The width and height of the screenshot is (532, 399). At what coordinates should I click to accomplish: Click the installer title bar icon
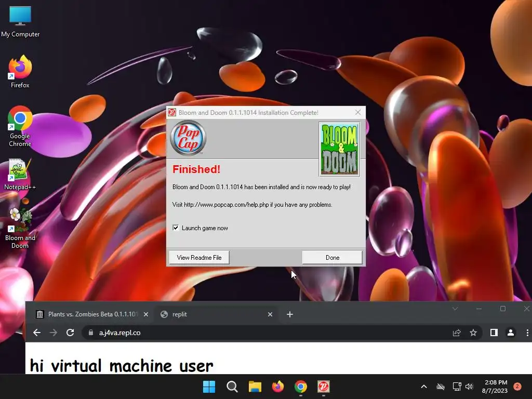pyautogui.click(x=172, y=112)
